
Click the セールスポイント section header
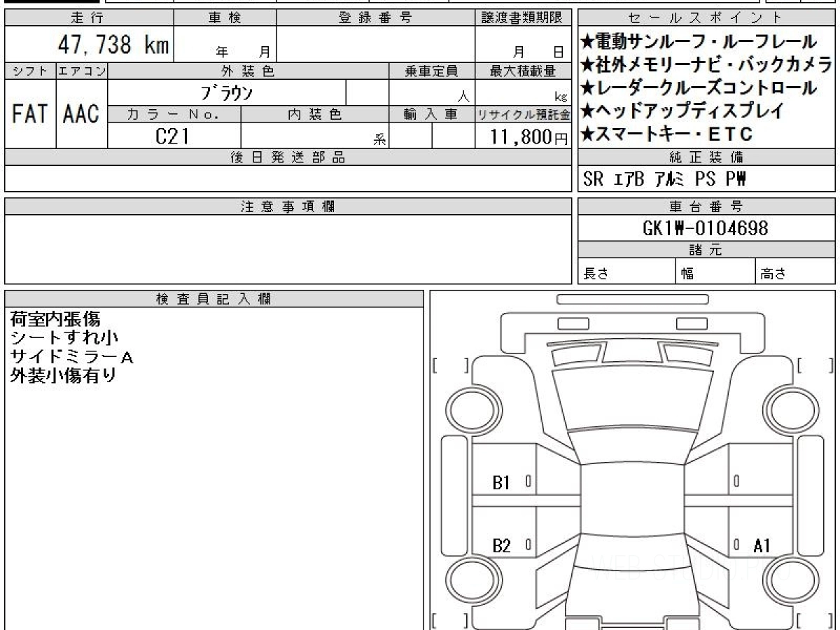coord(707,18)
